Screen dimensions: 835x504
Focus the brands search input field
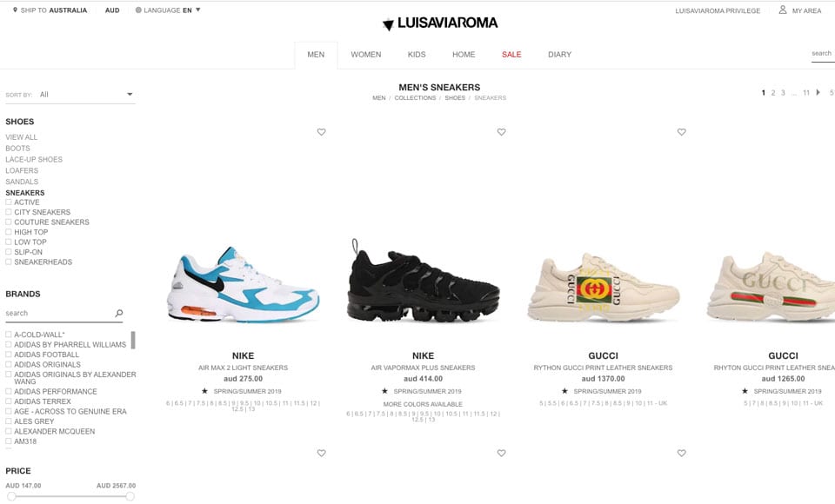pyautogui.click(x=58, y=314)
